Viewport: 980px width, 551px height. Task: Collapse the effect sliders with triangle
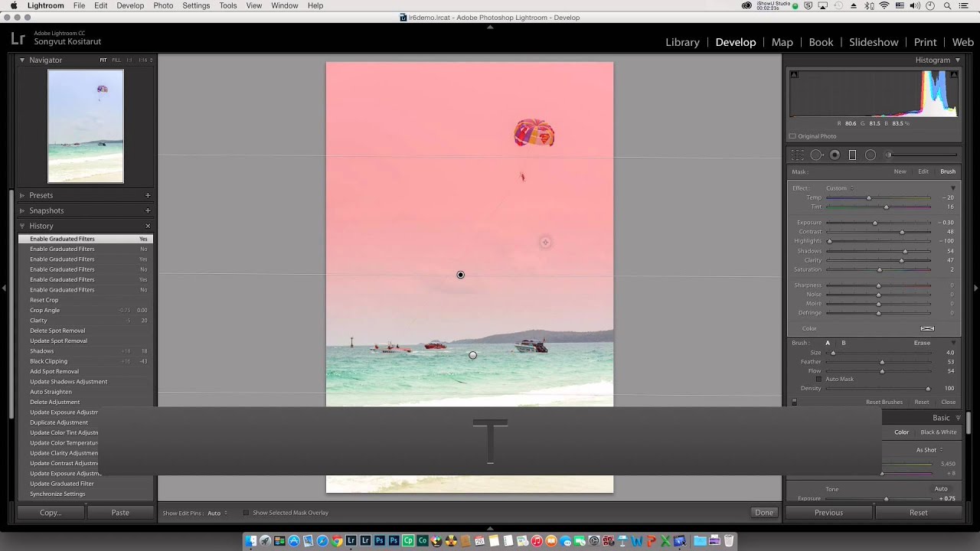pos(953,188)
